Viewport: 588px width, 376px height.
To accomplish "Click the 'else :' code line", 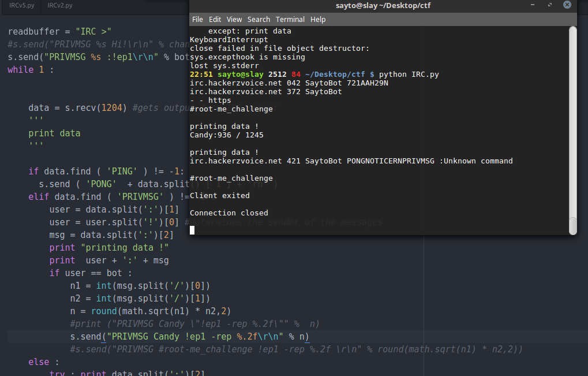I will (44, 362).
